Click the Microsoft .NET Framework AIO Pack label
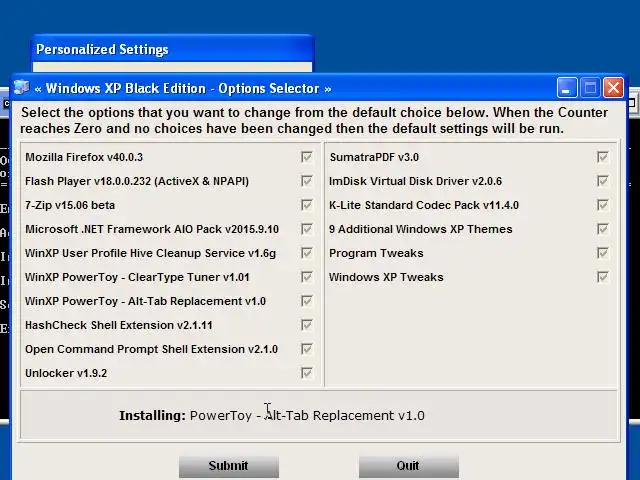This screenshot has height=480, width=640. (152, 229)
